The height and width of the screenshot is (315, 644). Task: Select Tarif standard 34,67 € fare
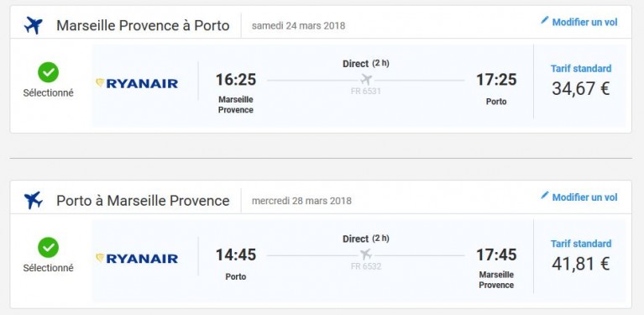click(x=581, y=81)
